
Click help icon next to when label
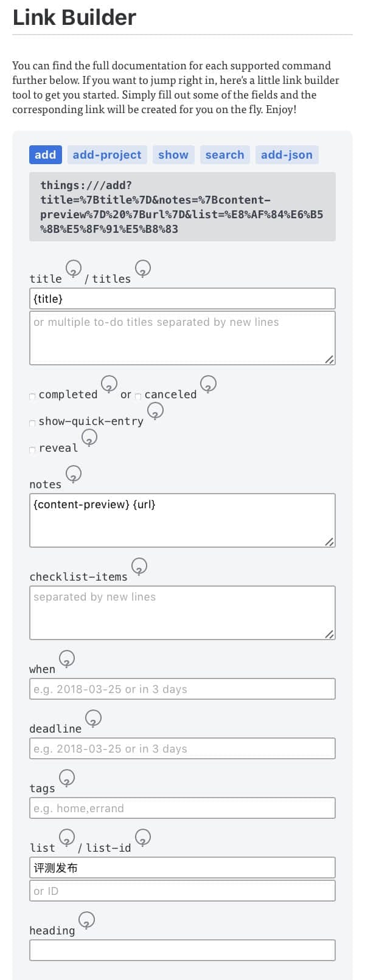click(x=67, y=658)
